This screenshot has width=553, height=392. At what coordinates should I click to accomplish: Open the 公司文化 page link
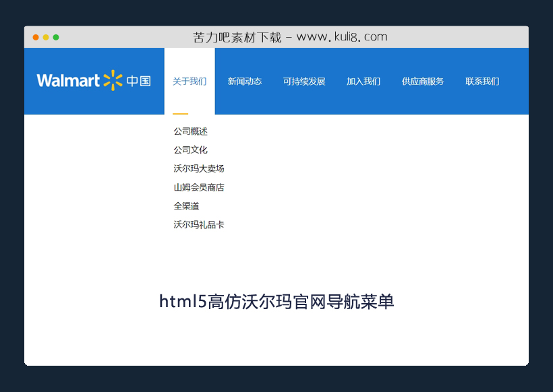(190, 150)
